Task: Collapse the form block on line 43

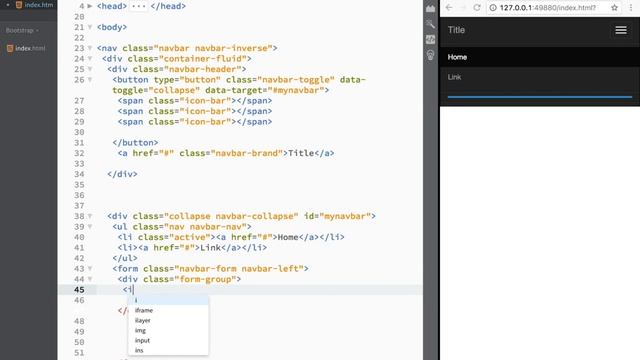Action: point(90,269)
